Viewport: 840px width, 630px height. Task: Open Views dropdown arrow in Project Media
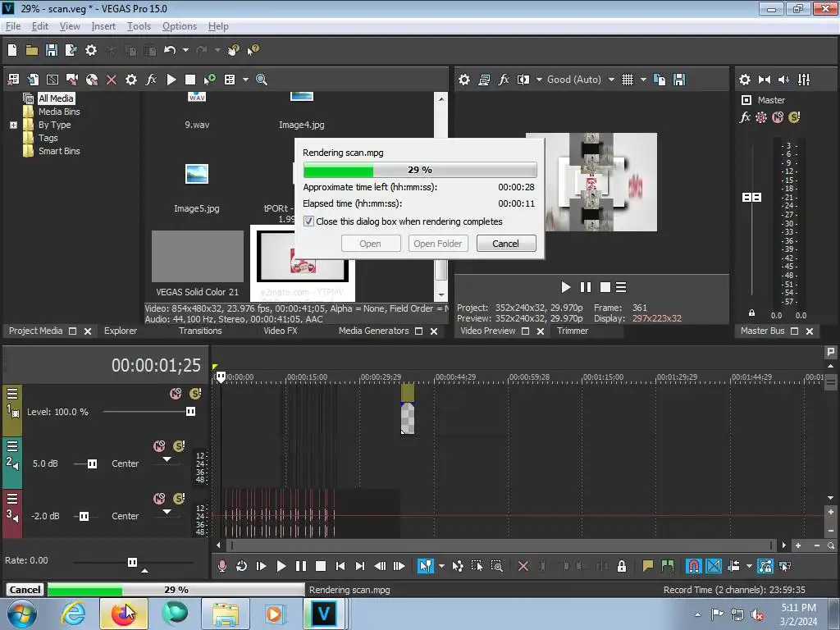pyautogui.click(x=245, y=80)
